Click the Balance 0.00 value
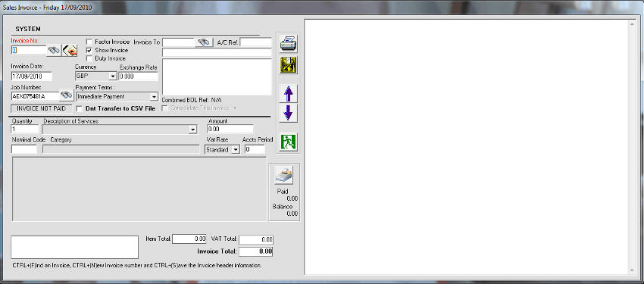 (x=292, y=214)
